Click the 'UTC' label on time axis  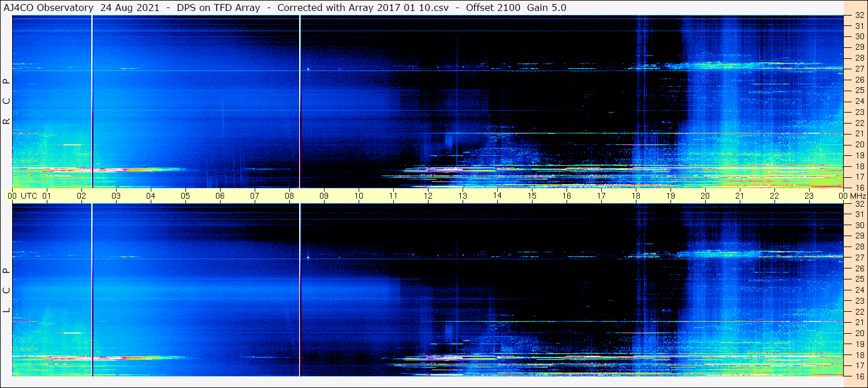[29, 196]
